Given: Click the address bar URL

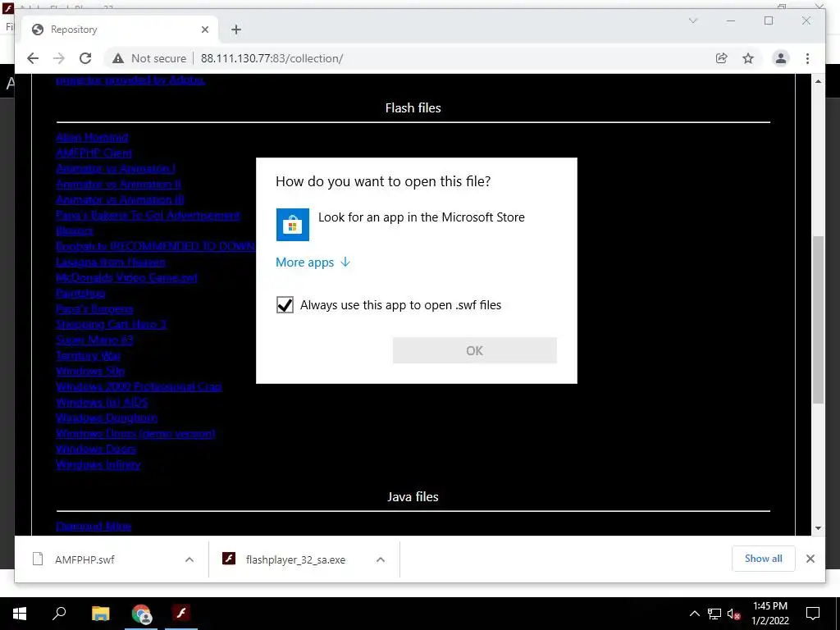Looking at the screenshot, I should (x=272, y=58).
